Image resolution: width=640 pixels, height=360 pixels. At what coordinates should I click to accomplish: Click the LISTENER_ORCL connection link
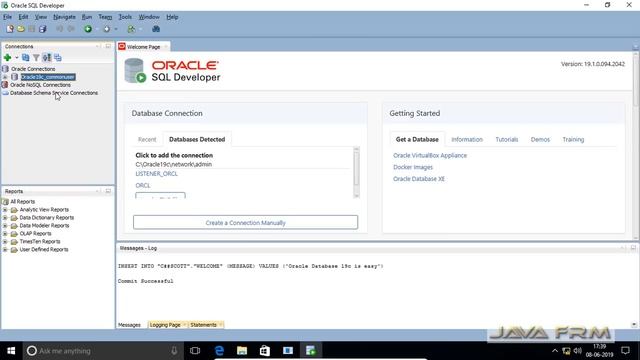tap(156, 173)
